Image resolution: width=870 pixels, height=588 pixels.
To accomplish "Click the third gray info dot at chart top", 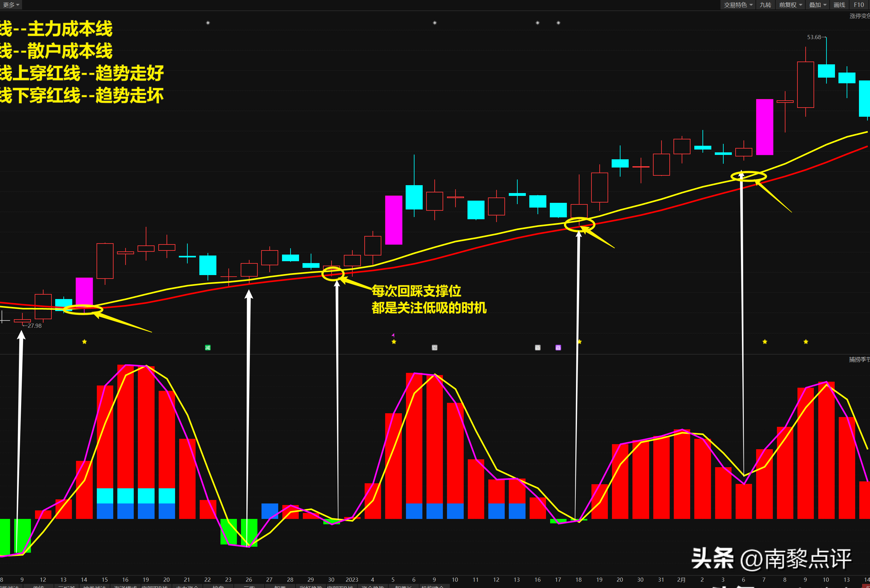I will click(x=538, y=23).
